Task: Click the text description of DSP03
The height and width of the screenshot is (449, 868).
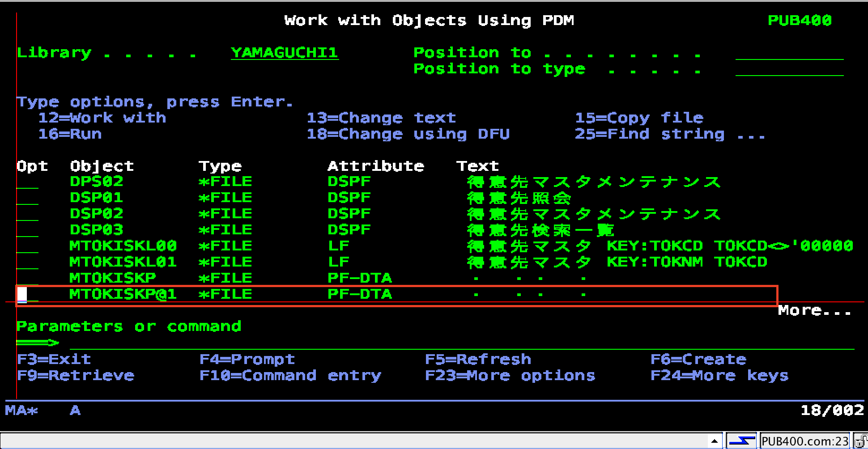Action: click(x=540, y=230)
